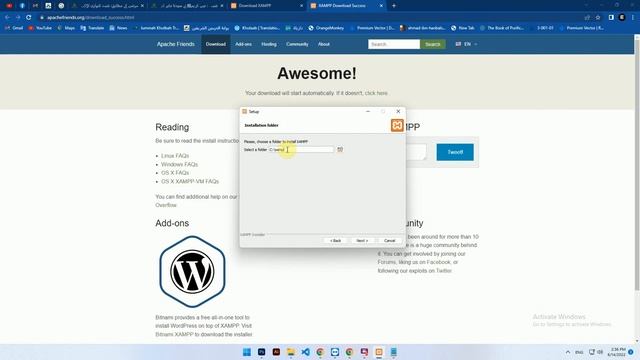Click the share page icon in address bar
The width and height of the screenshot is (640, 360).
pyautogui.click(x=587, y=18)
